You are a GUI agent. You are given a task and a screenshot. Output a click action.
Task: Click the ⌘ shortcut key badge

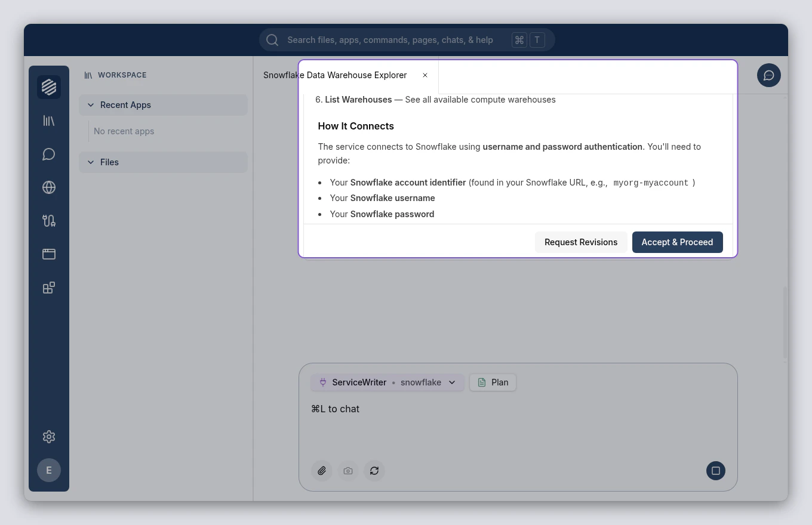[x=519, y=40]
